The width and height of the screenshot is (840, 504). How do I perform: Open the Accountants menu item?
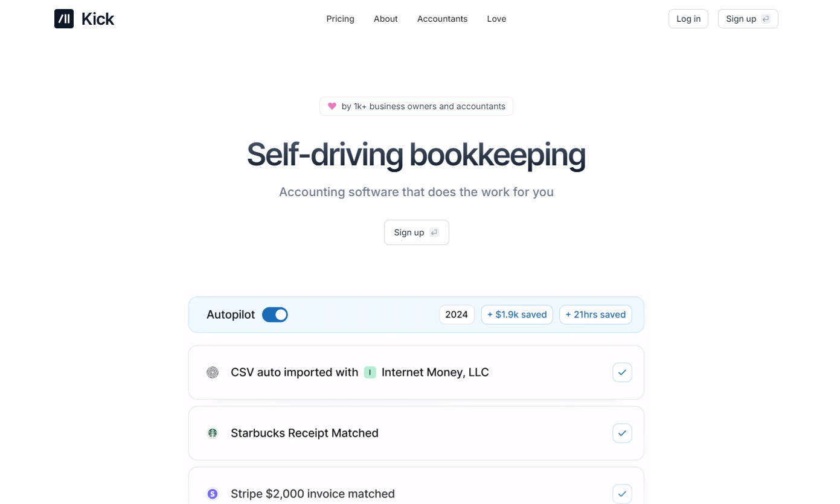click(x=442, y=19)
